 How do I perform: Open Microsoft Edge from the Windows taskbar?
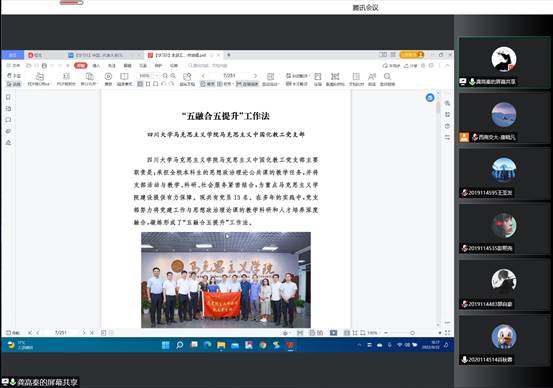[207, 345]
